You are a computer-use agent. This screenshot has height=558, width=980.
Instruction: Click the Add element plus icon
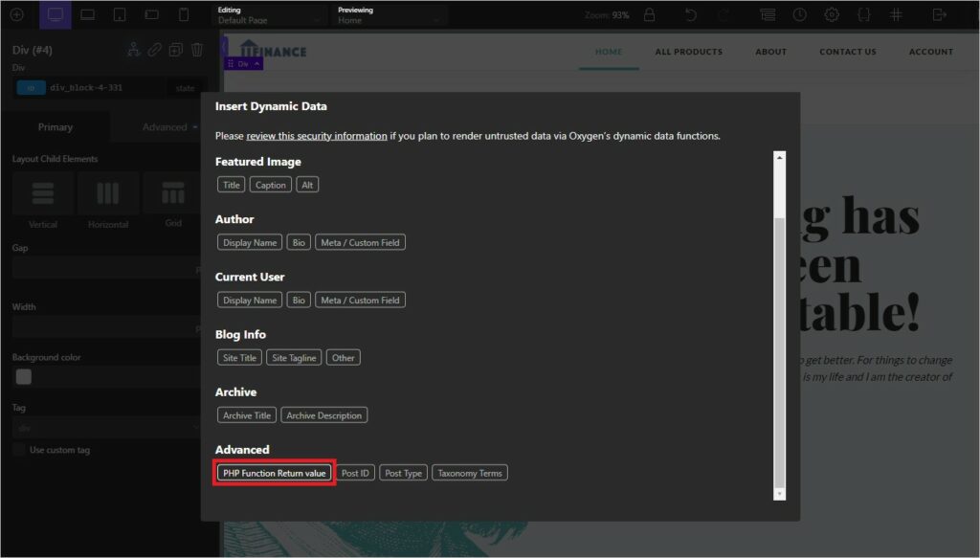[x=16, y=15]
